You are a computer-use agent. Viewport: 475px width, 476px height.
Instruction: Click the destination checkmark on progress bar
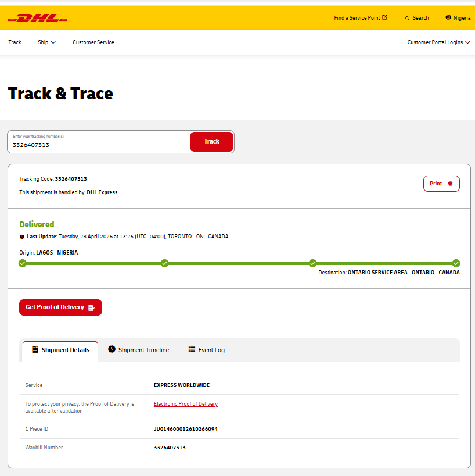click(x=456, y=263)
